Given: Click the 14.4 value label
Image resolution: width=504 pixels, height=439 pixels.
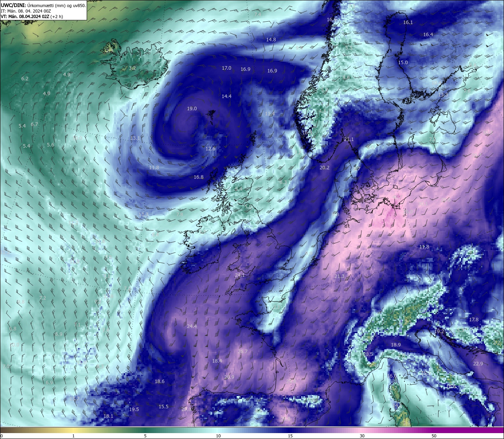Looking at the screenshot, I should click(x=226, y=96).
